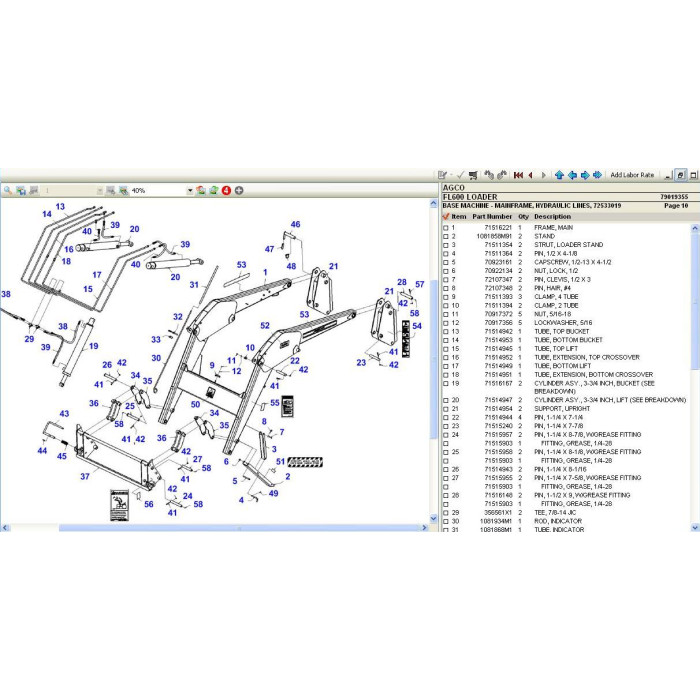
Task: Click the blue left arrow navigation icon
Action: click(572, 175)
